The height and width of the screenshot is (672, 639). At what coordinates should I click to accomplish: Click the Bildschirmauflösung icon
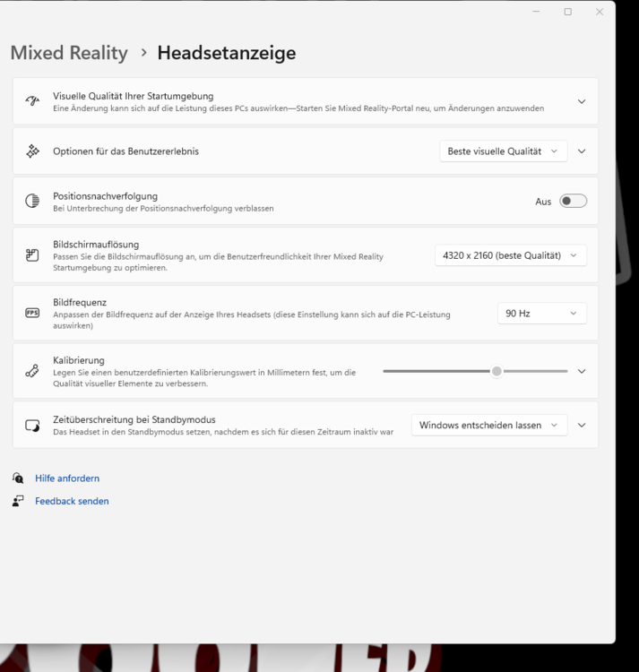(x=32, y=255)
